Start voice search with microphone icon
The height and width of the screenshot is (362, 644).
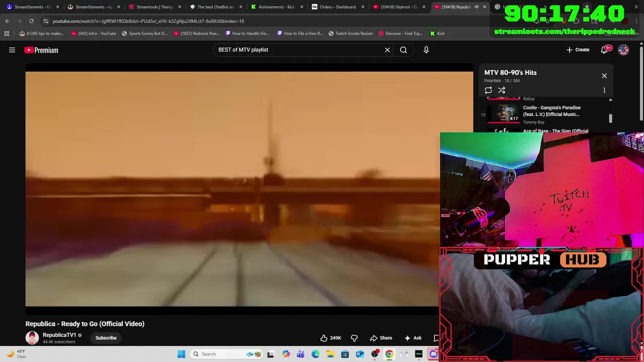(426, 50)
